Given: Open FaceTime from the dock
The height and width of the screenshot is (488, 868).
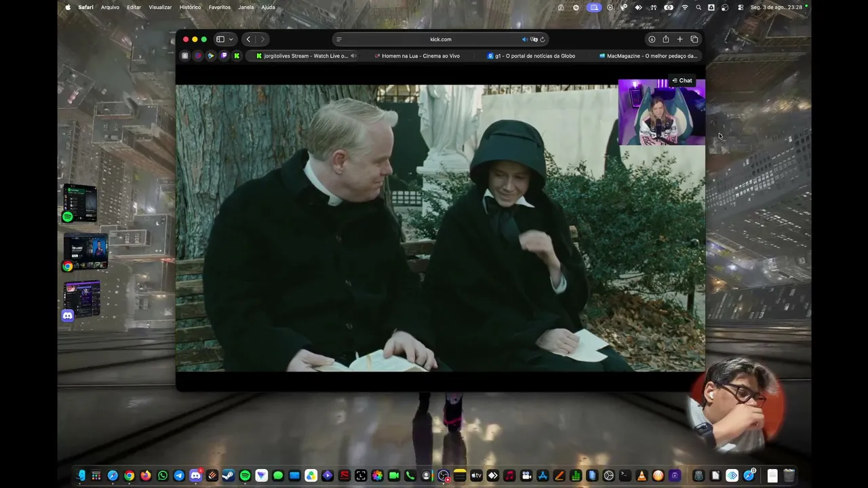Looking at the screenshot, I should pyautogui.click(x=393, y=476).
